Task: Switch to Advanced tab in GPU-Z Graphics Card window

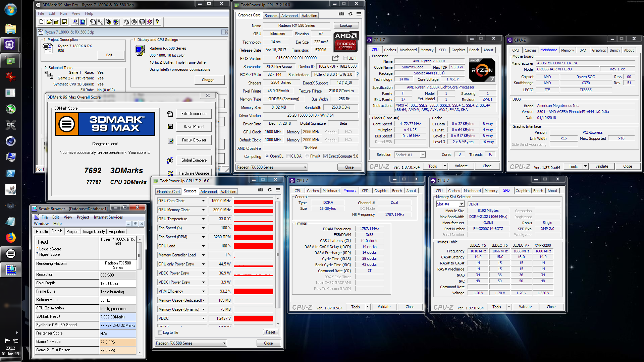Action: point(289,16)
